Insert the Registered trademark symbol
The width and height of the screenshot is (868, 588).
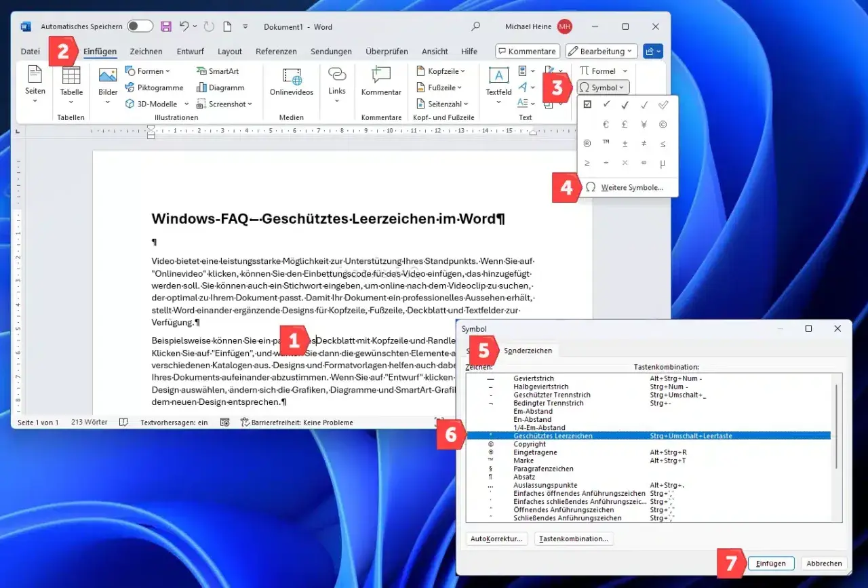pos(587,143)
